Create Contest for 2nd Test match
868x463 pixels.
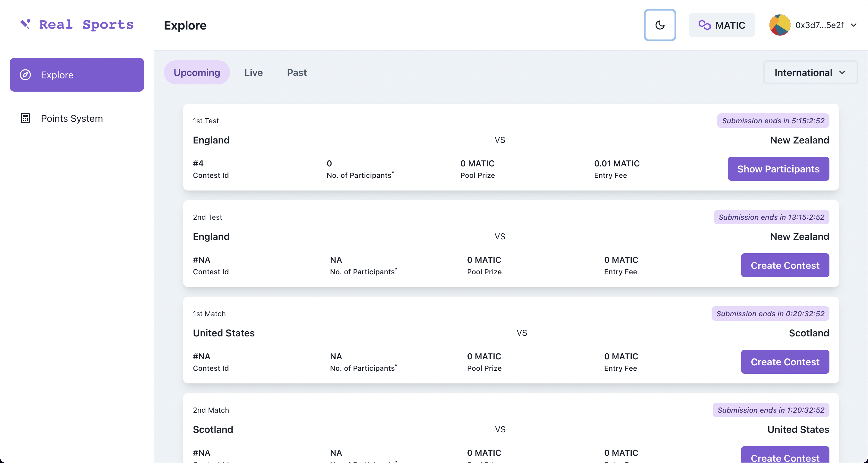tap(785, 265)
